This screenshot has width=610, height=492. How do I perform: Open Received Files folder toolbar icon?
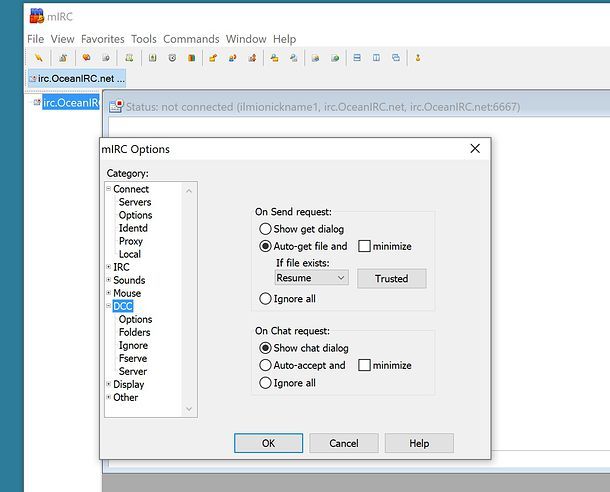click(x=274, y=58)
